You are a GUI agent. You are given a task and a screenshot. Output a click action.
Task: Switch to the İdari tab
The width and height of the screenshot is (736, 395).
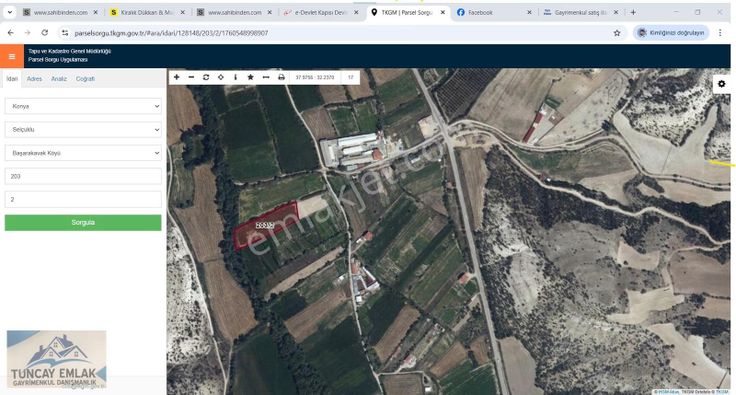tap(12, 79)
